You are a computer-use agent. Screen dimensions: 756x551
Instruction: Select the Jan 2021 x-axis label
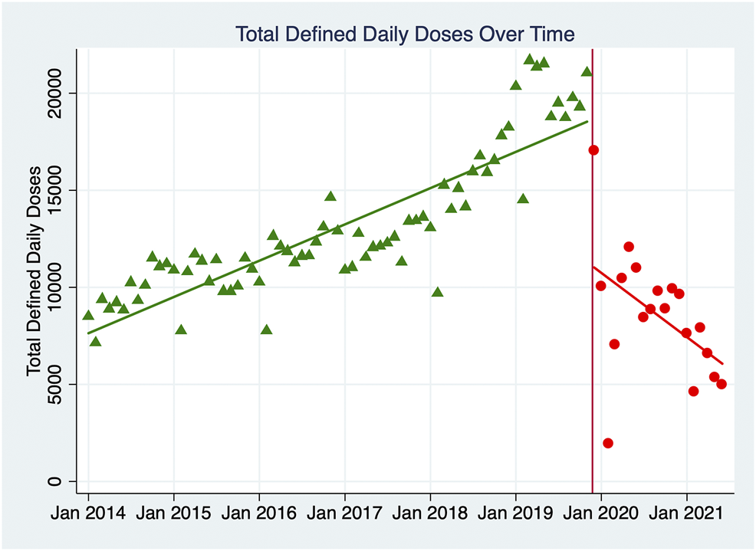click(x=687, y=511)
